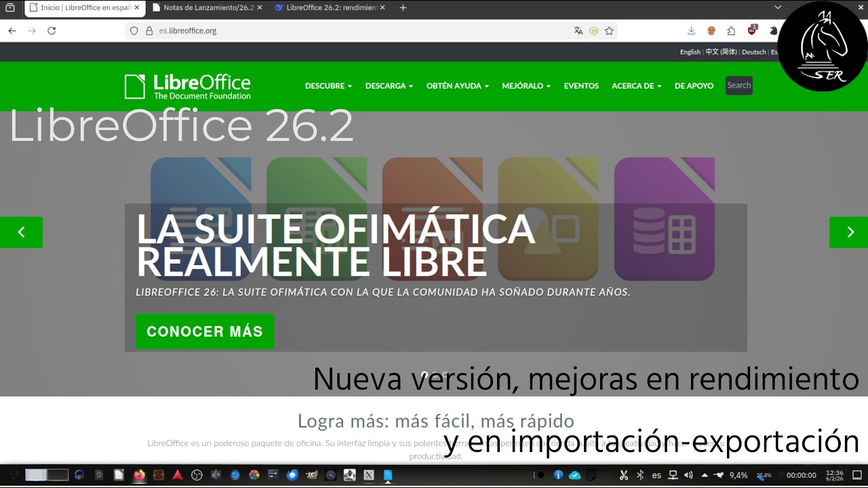This screenshot has height=488, width=868.
Task: Bookmark this page with the star icon
Action: tap(609, 30)
